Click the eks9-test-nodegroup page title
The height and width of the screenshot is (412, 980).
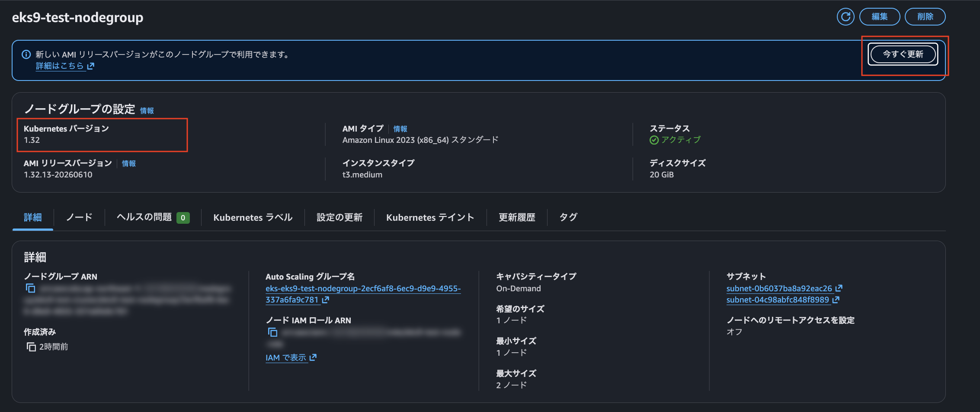pyautogui.click(x=78, y=17)
